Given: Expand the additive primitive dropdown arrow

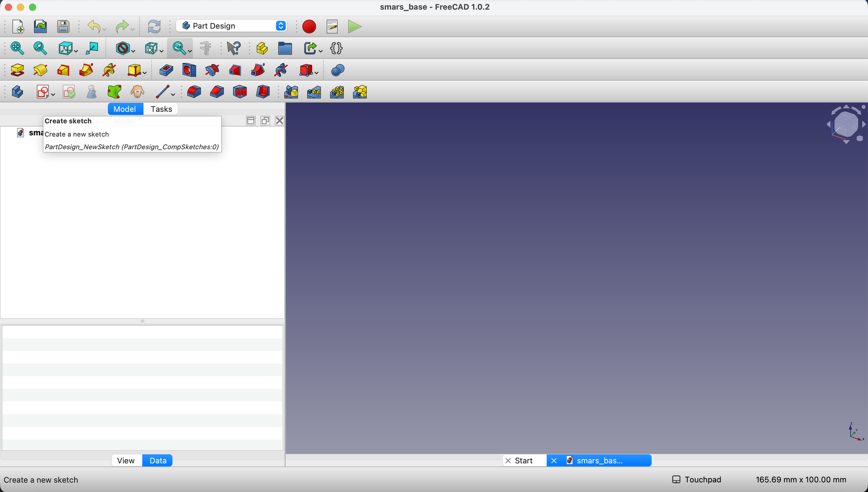Looking at the screenshot, I should tap(145, 72).
